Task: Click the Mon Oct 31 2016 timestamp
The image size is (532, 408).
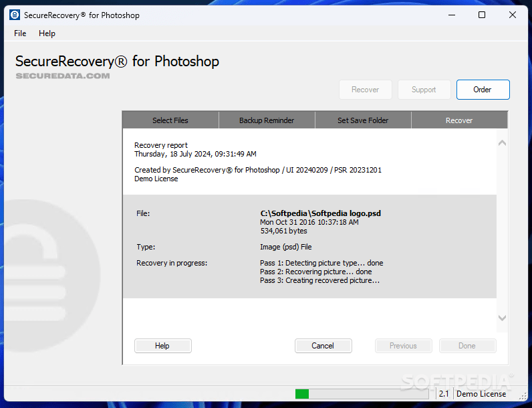Action: pyautogui.click(x=309, y=222)
